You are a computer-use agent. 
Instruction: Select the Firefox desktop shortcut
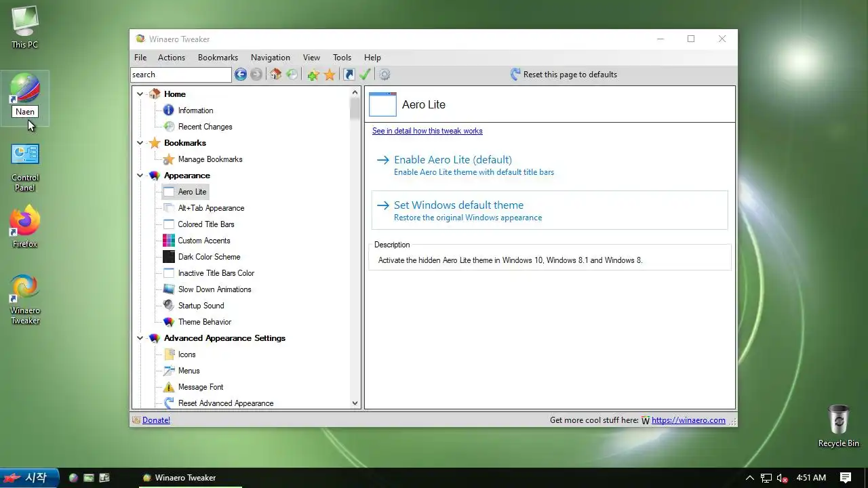tap(25, 226)
